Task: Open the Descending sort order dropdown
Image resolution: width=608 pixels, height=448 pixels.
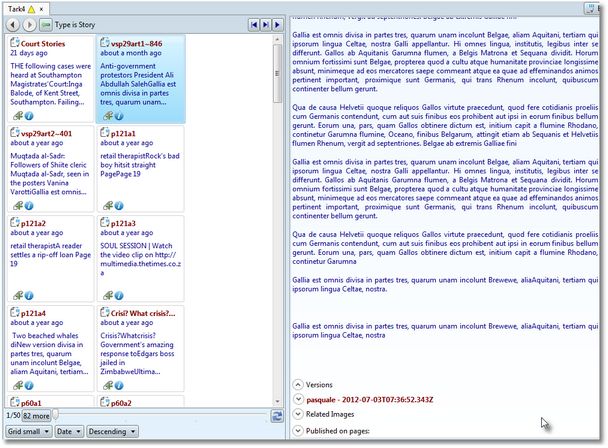Action: [112, 432]
